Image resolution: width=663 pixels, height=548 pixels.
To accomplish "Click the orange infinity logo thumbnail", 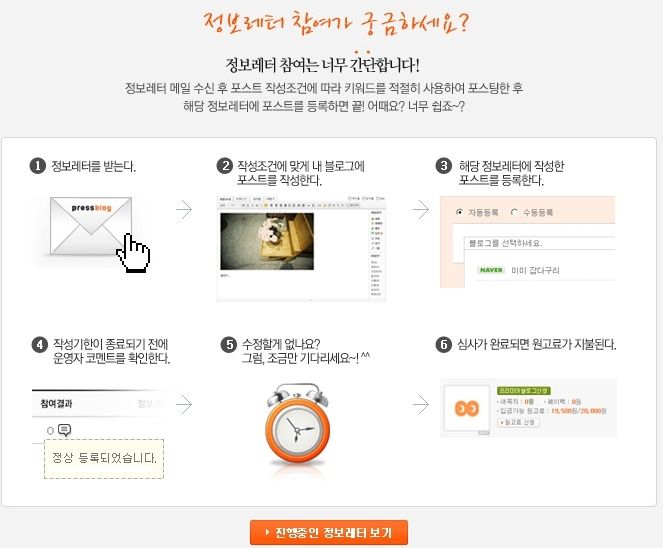I will tap(467, 408).
